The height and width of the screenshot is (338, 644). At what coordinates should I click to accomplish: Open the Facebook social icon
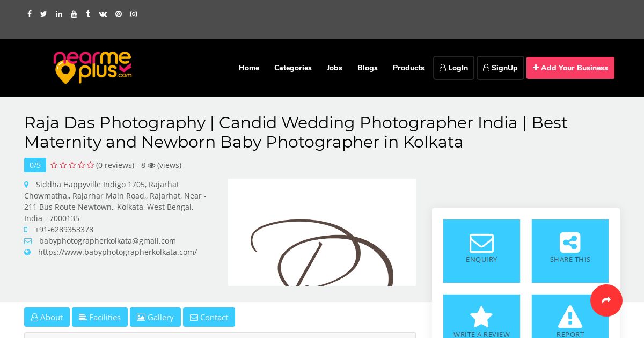tap(30, 14)
